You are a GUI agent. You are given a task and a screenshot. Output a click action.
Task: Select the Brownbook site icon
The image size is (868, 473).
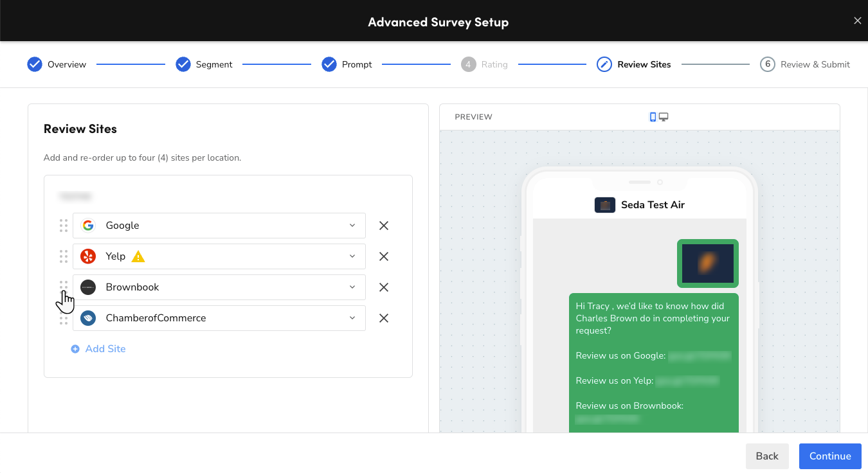tap(88, 287)
